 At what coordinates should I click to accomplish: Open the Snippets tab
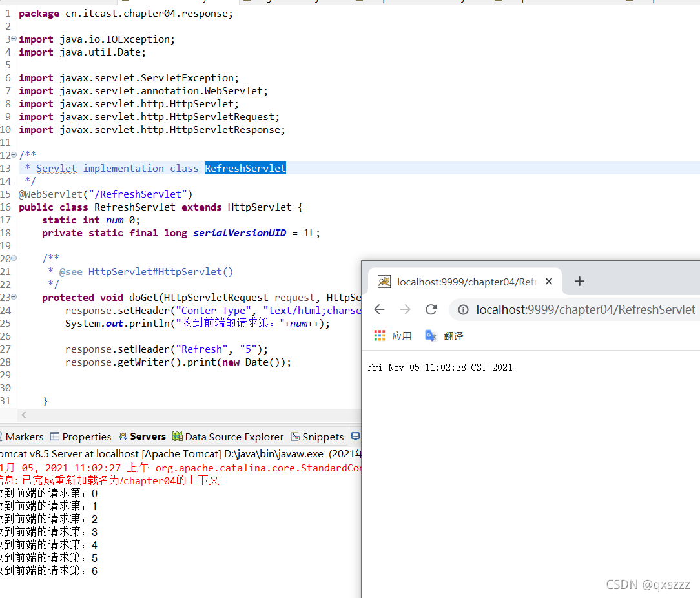[x=318, y=437]
